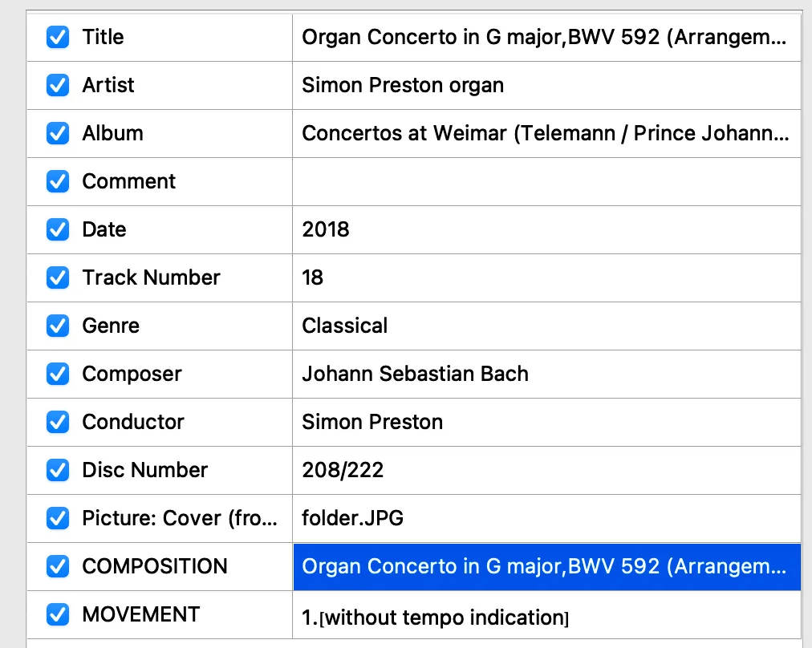The image size is (812, 648).
Task: Disable the Genre checkbox
Action: click(58, 326)
